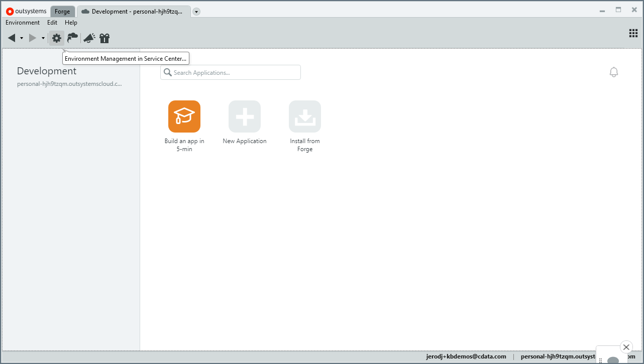Click the New Application plus icon
This screenshot has width=644, height=364.
click(244, 116)
